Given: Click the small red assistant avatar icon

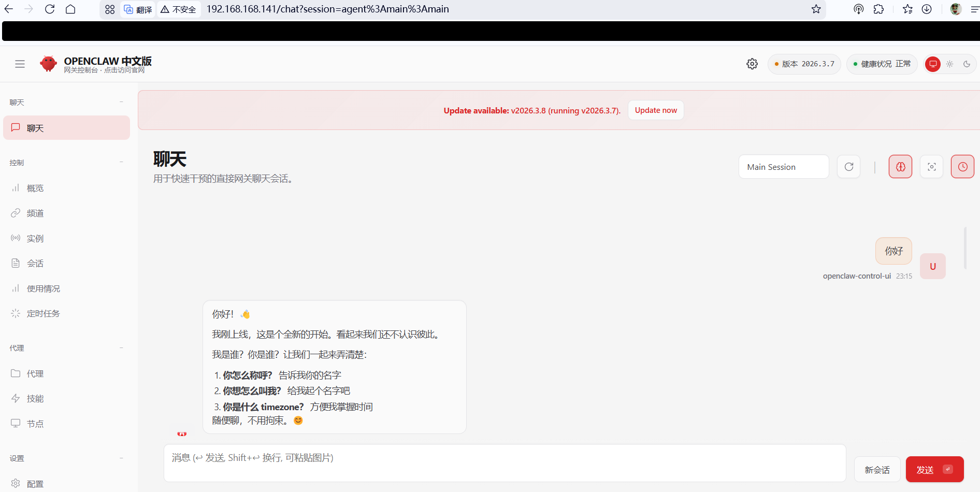Looking at the screenshot, I should [182, 433].
